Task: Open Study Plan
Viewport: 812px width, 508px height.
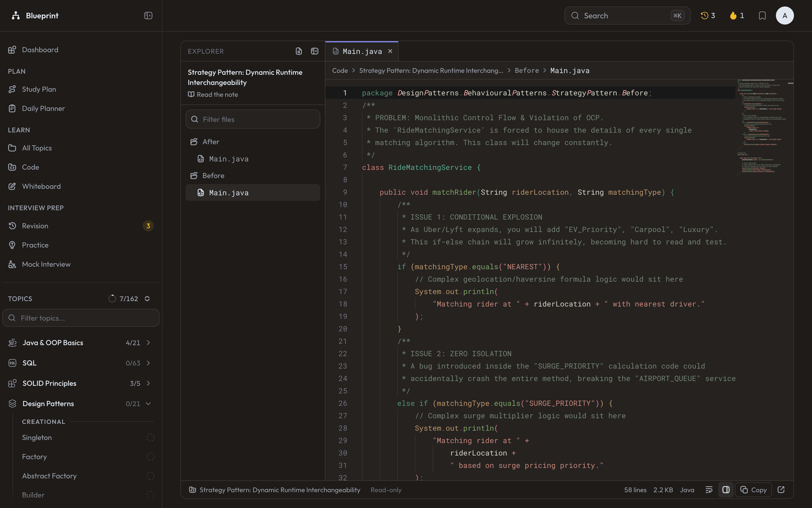Action: click(81, 89)
